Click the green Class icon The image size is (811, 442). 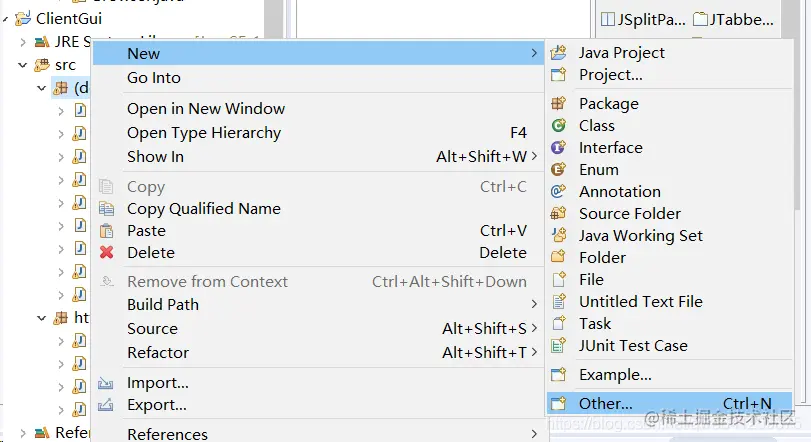pos(559,126)
